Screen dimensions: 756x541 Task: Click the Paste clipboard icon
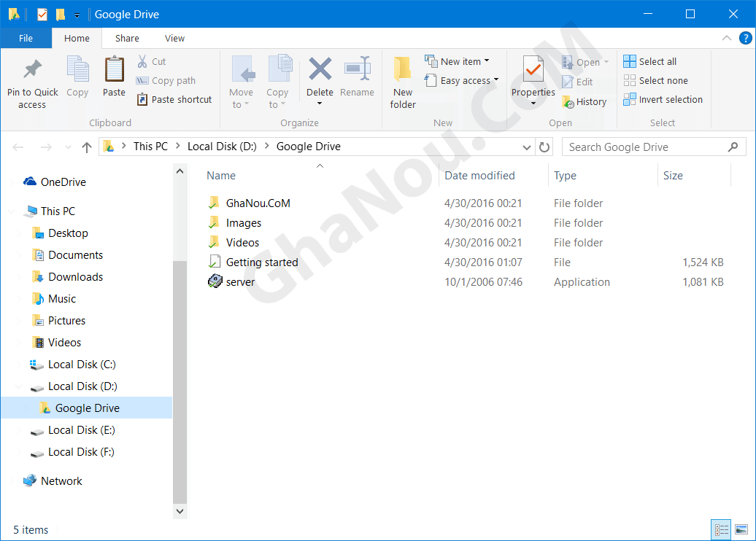coord(115,69)
